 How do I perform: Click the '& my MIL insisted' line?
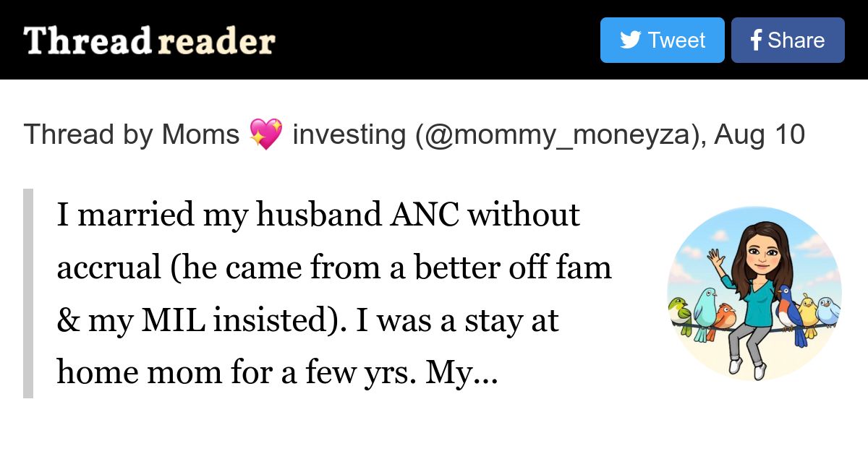click(307, 321)
